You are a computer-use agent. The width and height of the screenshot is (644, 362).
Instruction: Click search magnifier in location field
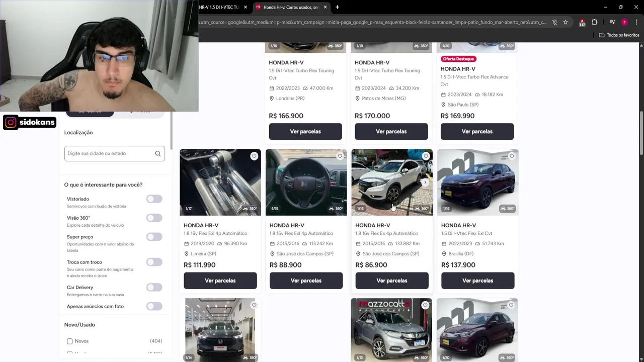click(158, 153)
